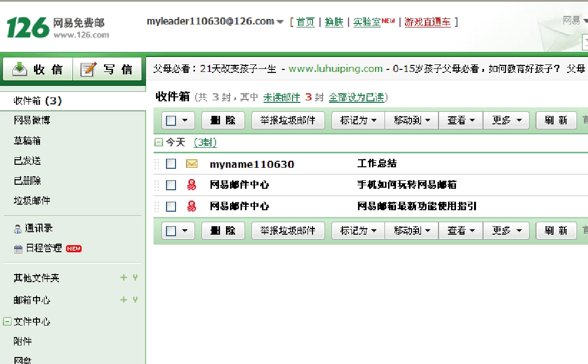Open the 查看 dropdown in the bottom toolbar
Viewport: 588px width, 364px height.
[461, 230]
